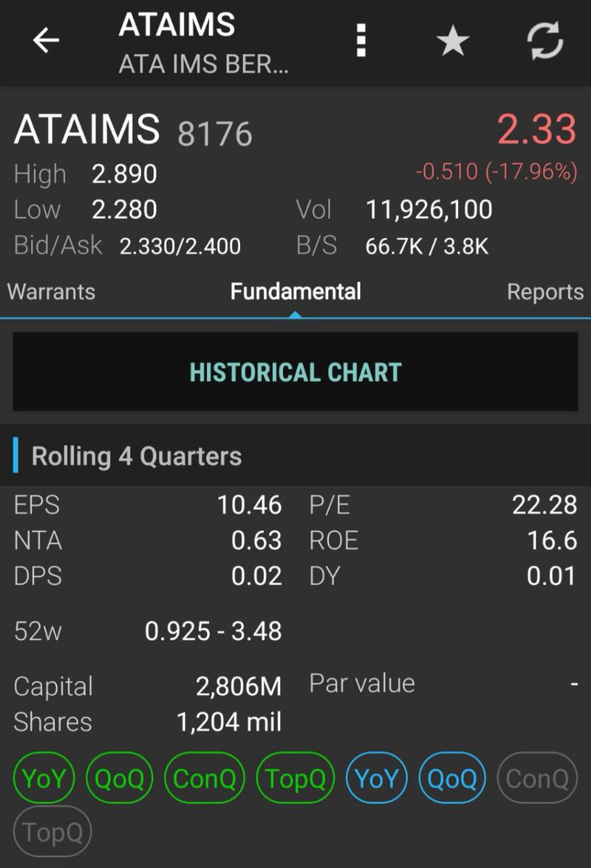Tap the 2.33 last price
The width and height of the screenshot is (591, 868).
536,129
